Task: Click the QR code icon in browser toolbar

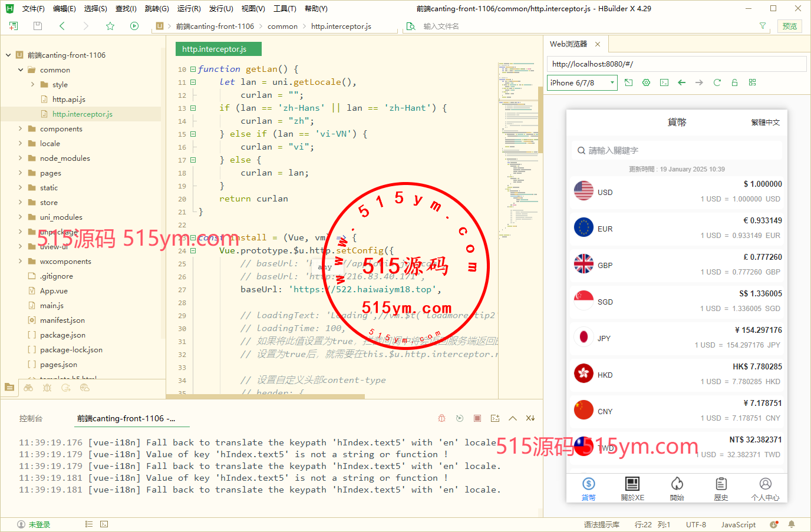Action: [x=753, y=82]
